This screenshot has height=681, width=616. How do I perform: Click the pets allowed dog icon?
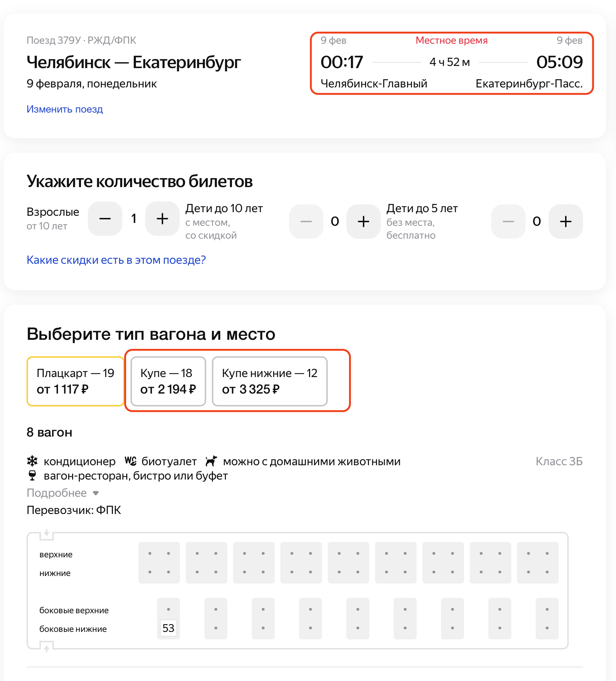tap(211, 461)
